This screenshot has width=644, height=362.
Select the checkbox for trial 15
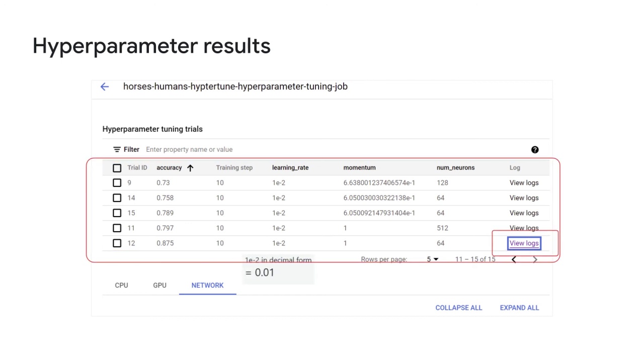coord(117,213)
